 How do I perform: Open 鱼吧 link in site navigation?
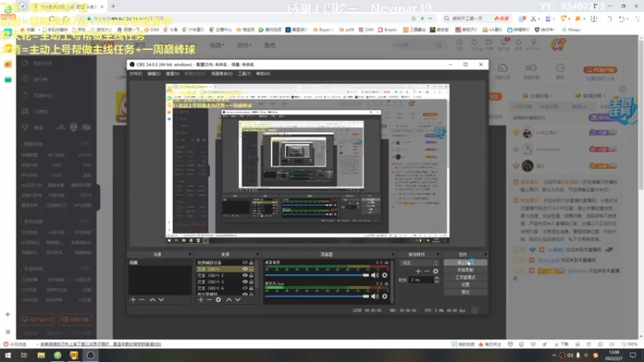270,45
